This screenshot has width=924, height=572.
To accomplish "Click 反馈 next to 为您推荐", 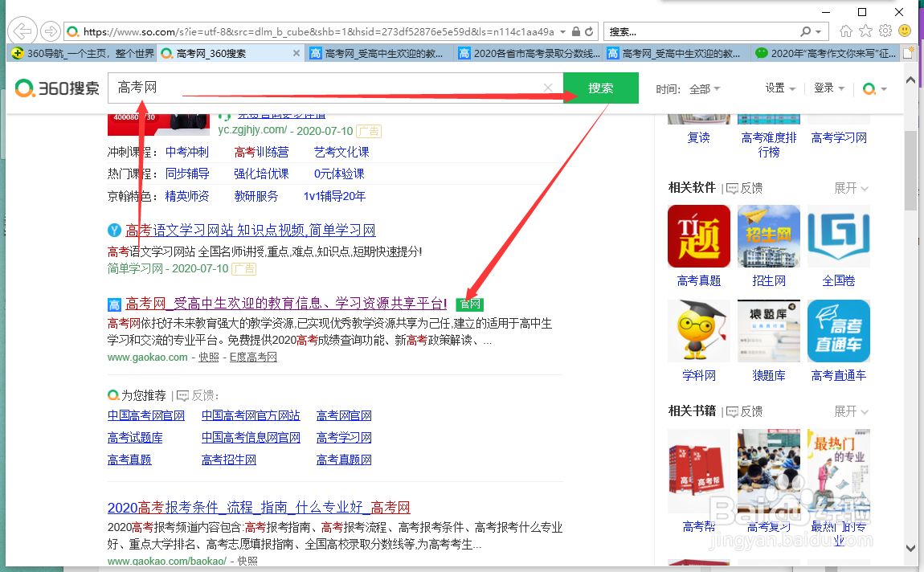I will [x=198, y=395].
